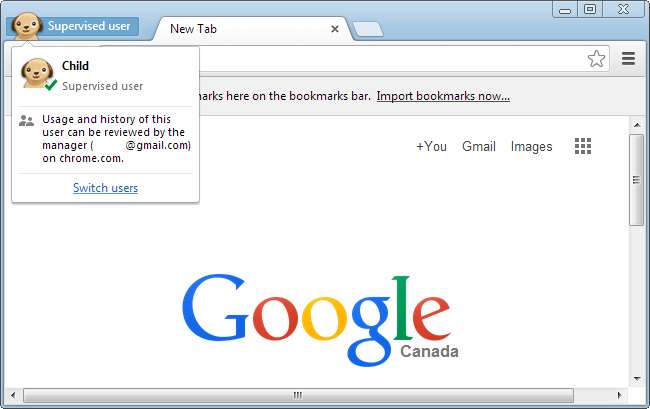Open a new tab with blank tab button

[369, 29]
